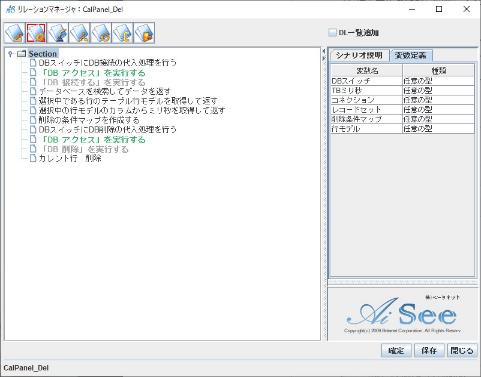Viewport: 481px width, 377px height.
Task: Click 任意の型 cell in 削除条件マップ row
Action: tap(439, 119)
